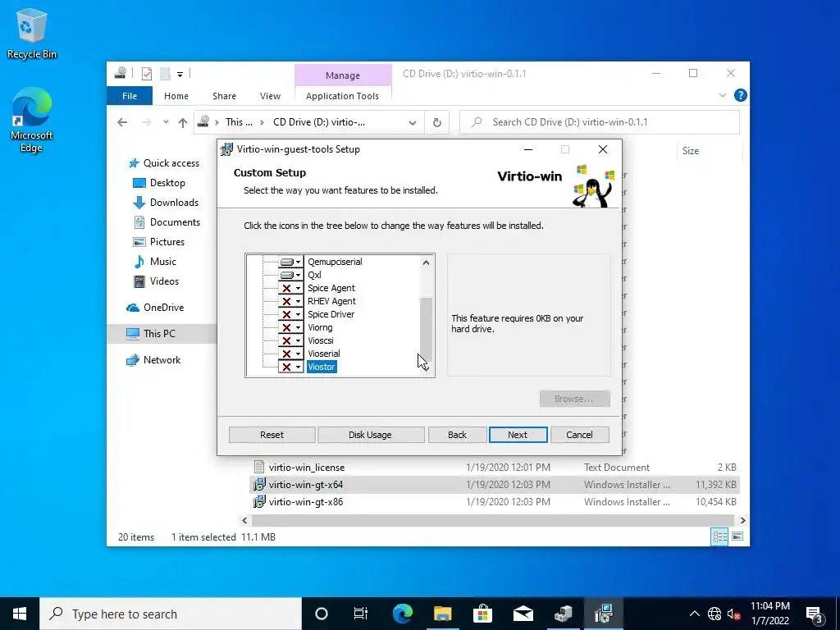840x630 pixels.
Task: Launch Microsoft Edge from taskbar
Action: [x=403, y=614]
